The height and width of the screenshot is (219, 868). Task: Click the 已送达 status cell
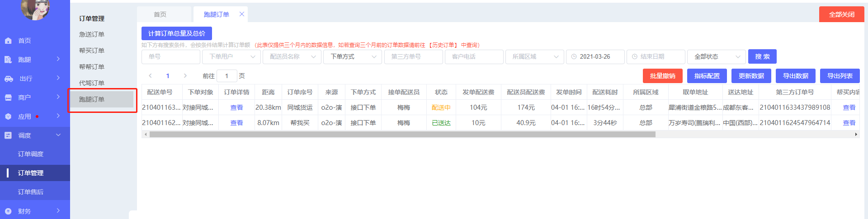point(441,123)
